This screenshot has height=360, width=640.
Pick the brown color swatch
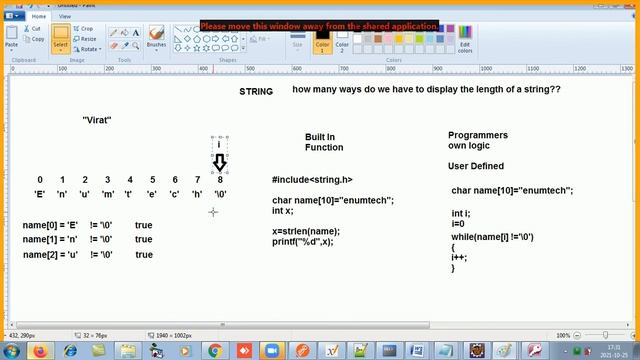(378, 39)
